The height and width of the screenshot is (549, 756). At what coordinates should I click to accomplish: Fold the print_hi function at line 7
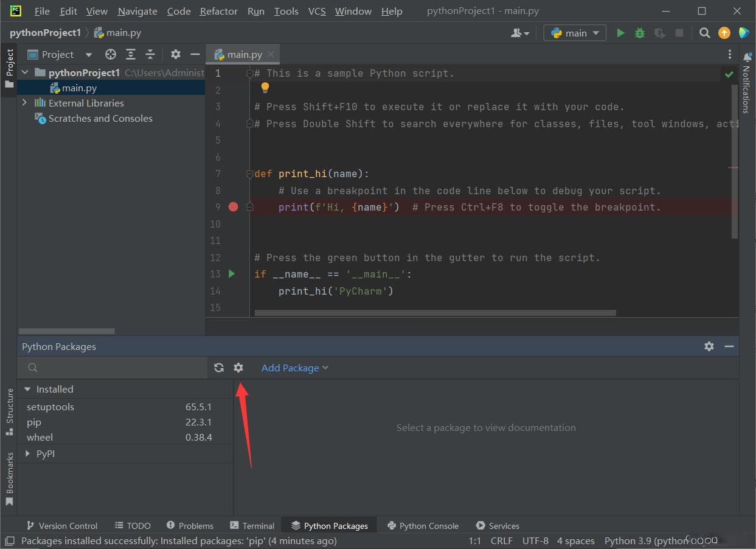pos(249,174)
